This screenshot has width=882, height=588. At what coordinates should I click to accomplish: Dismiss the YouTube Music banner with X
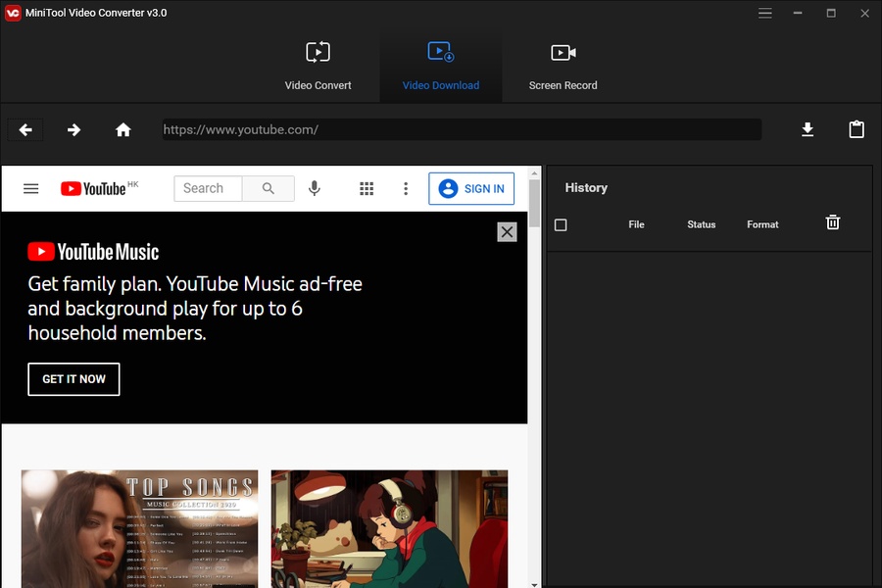point(507,232)
